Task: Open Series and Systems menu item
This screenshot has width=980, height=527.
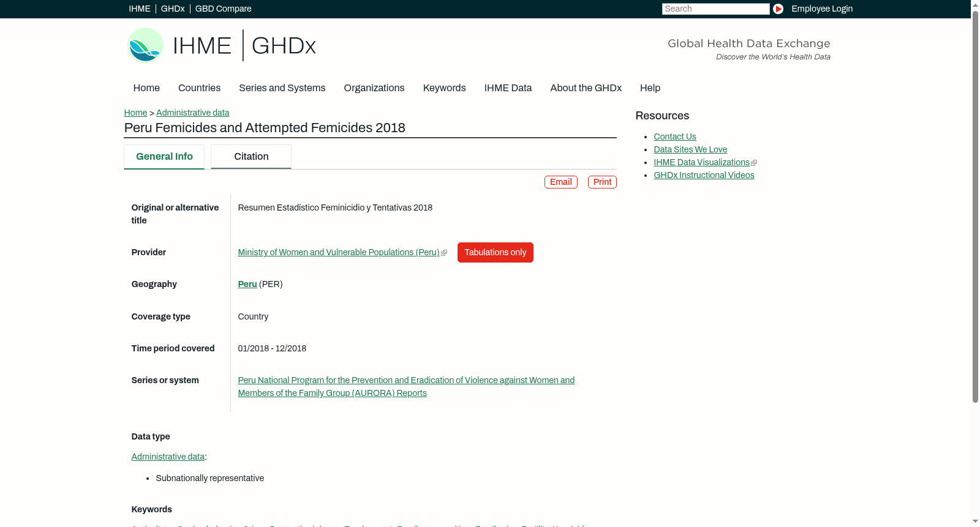Action: click(x=282, y=88)
